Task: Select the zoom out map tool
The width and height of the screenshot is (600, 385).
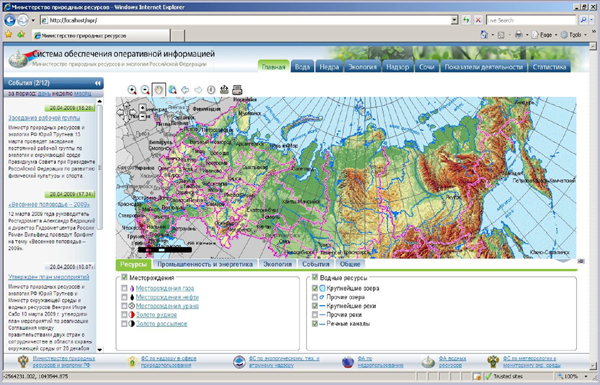Action: tap(145, 90)
